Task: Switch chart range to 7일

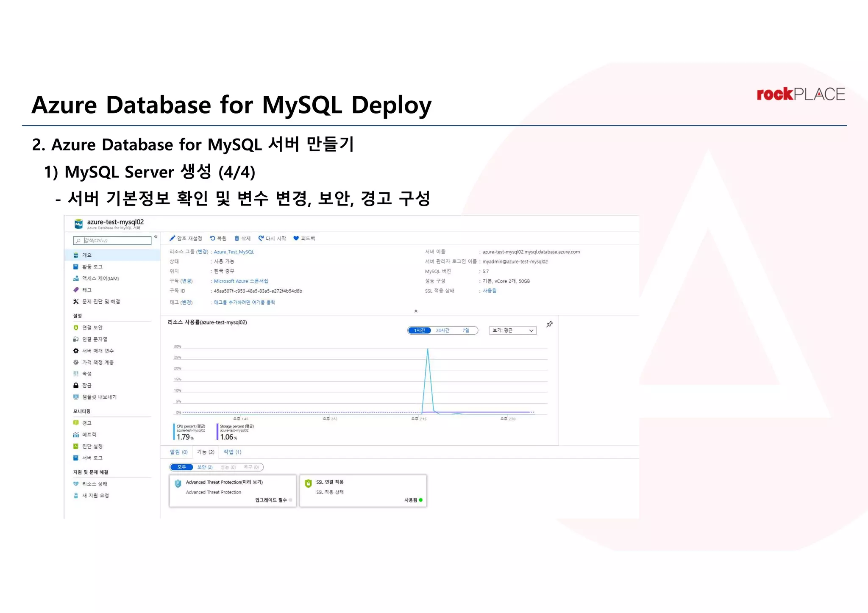Action: click(x=466, y=330)
